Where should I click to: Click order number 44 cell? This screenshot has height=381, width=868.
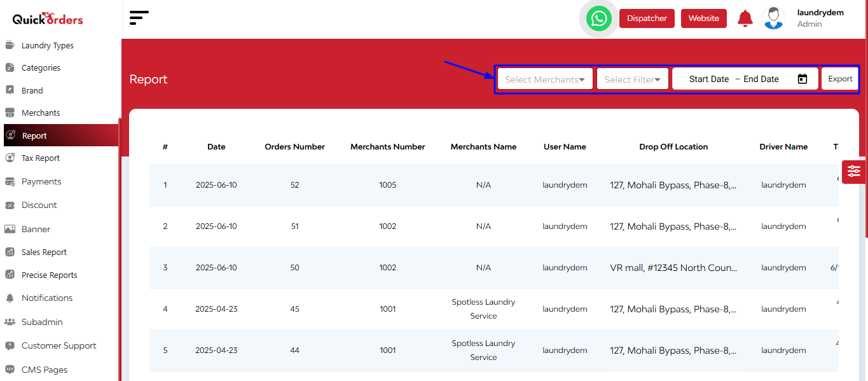[x=294, y=350]
